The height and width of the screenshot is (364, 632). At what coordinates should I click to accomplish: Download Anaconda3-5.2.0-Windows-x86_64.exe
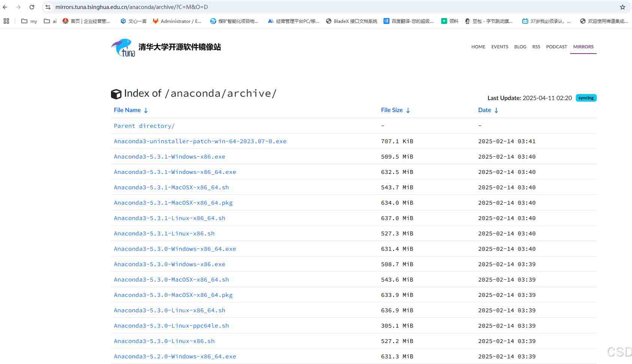[175, 357]
